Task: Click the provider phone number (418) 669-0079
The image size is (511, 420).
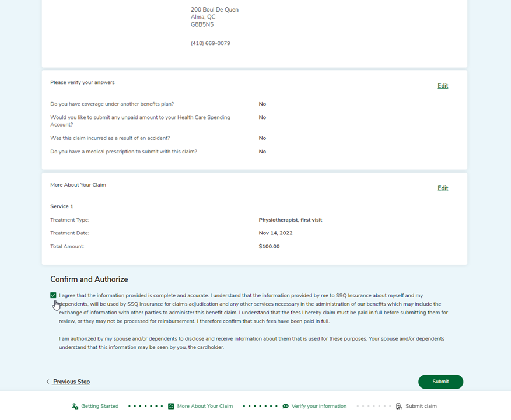Action: tap(211, 43)
